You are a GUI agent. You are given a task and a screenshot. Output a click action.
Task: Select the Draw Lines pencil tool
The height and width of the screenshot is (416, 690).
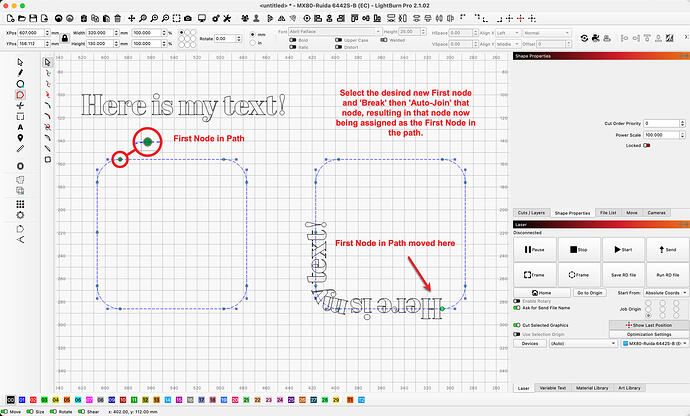click(x=20, y=73)
